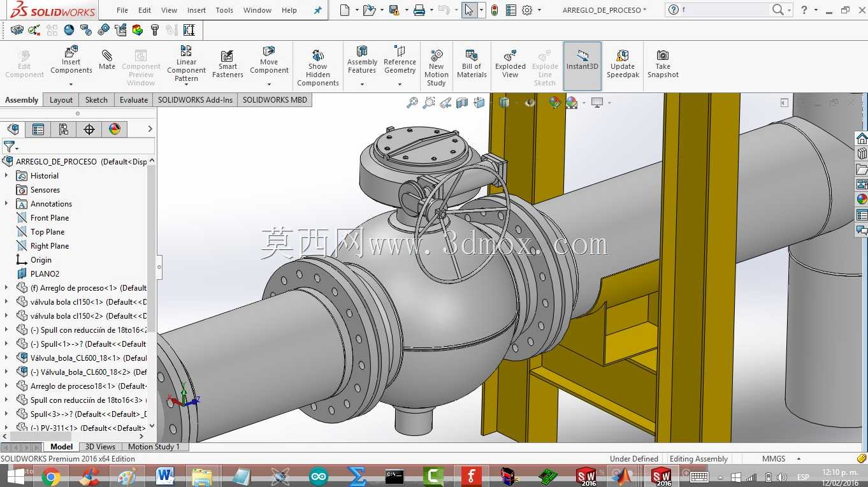Open Reference Geometry dropdown arrow
Image resolution: width=868 pixels, height=487 pixels.
click(x=400, y=84)
